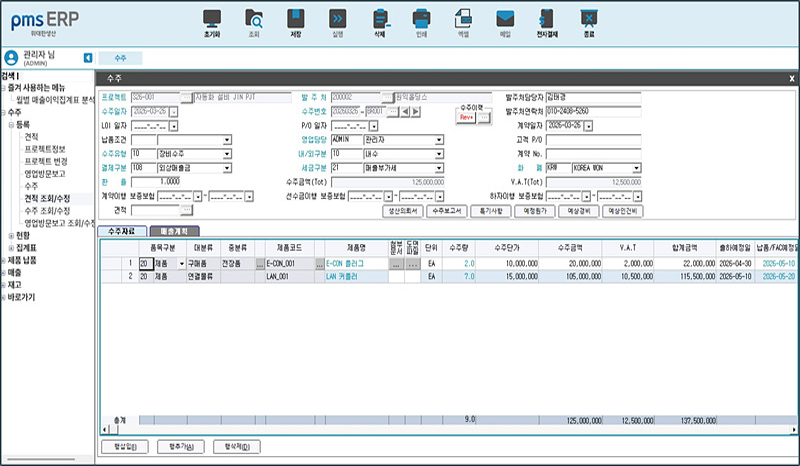Open the 세금구분 dropdown

click(x=439, y=169)
